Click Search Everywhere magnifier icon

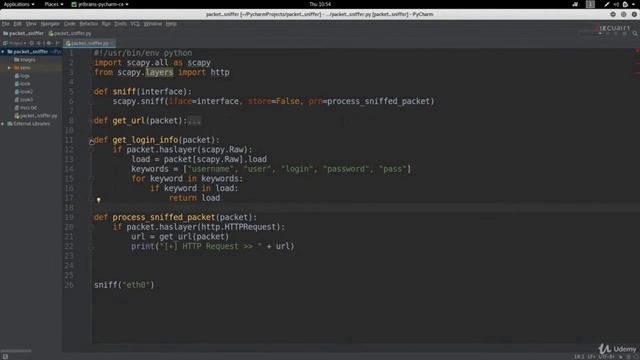coord(635,33)
